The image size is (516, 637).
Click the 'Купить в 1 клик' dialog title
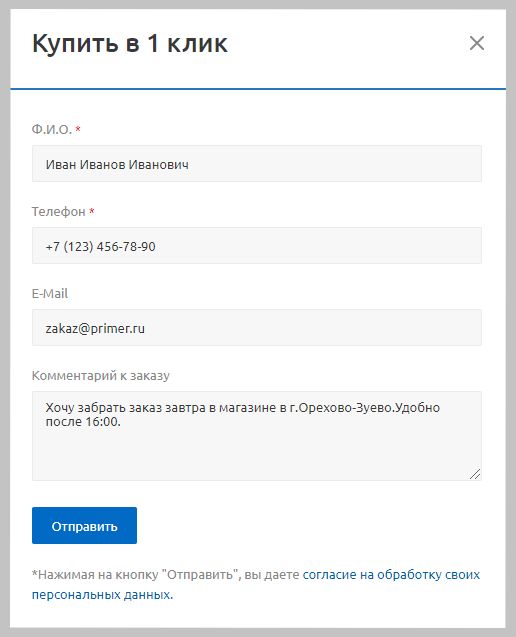pos(130,43)
